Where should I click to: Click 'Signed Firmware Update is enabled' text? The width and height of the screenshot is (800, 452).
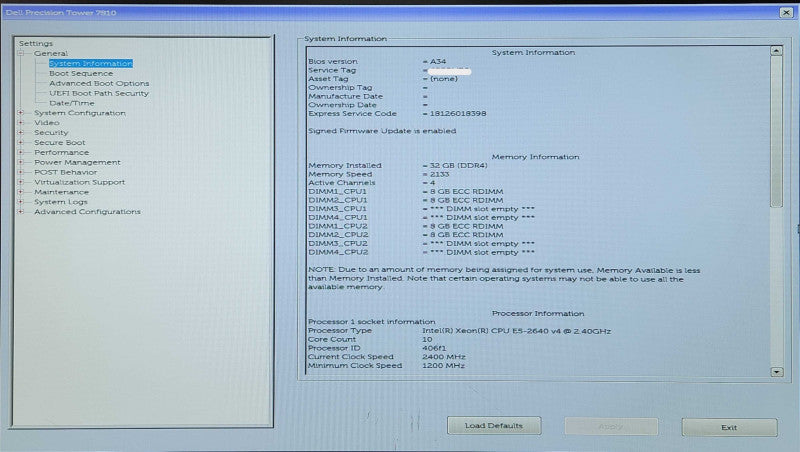382,131
